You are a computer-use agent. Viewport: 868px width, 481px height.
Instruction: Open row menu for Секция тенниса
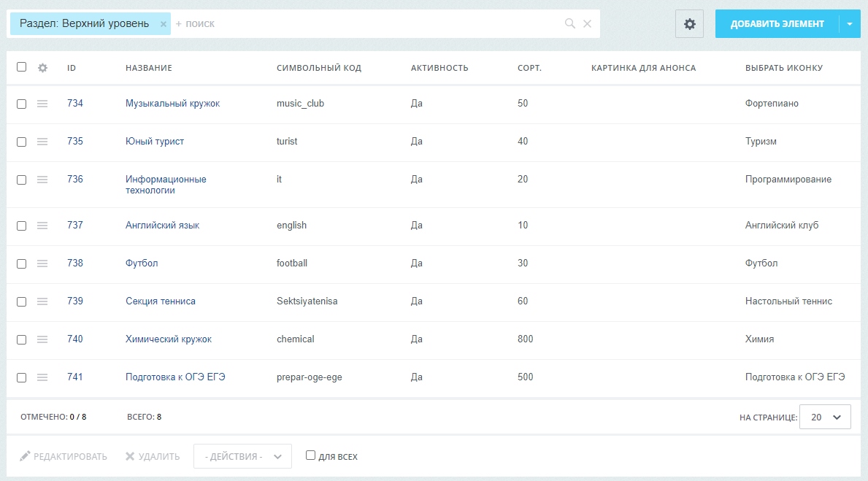(x=42, y=301)
